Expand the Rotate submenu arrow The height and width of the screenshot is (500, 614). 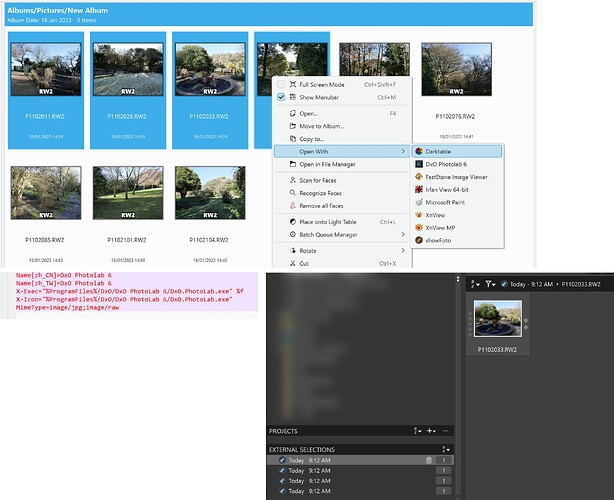[x=403, y=251]
